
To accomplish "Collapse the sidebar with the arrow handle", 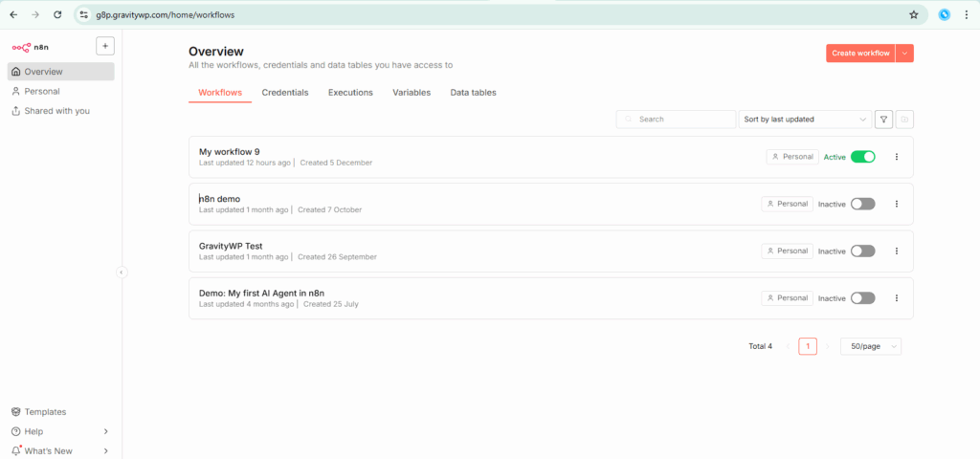I will click(122, 273).
